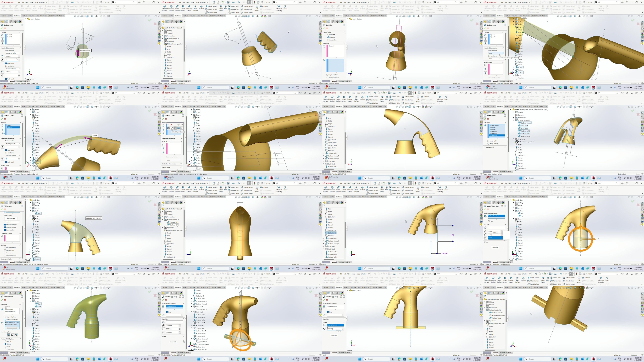This screenshot has height=362, width=644.
Task: Choose Keep selections in Trim Surface
Action: [x=5, y=317]
